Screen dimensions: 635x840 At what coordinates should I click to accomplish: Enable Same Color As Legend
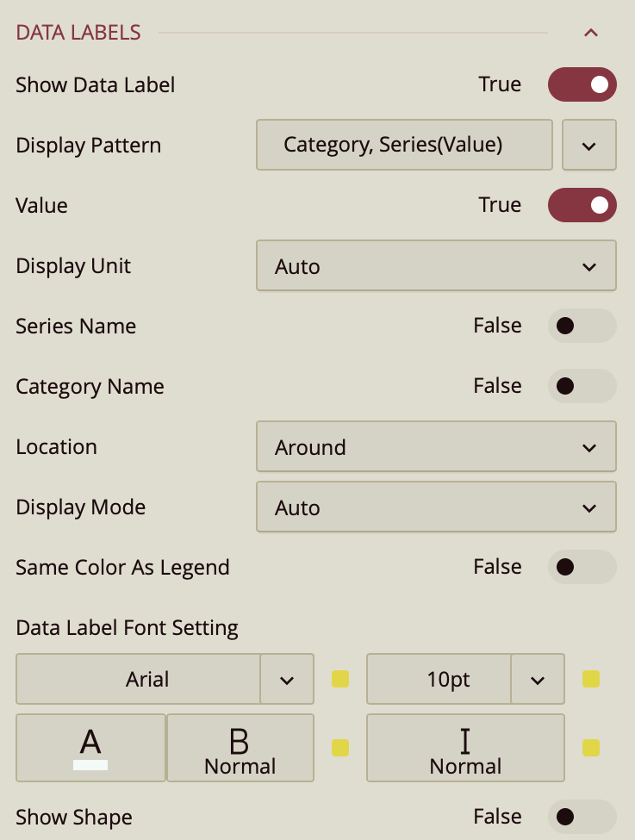(582, 567)
